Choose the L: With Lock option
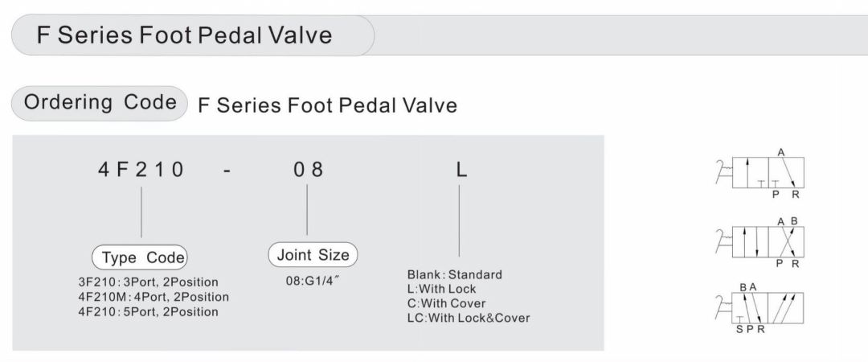The width and height of the screenshot is (868, 362). [441, 289]
